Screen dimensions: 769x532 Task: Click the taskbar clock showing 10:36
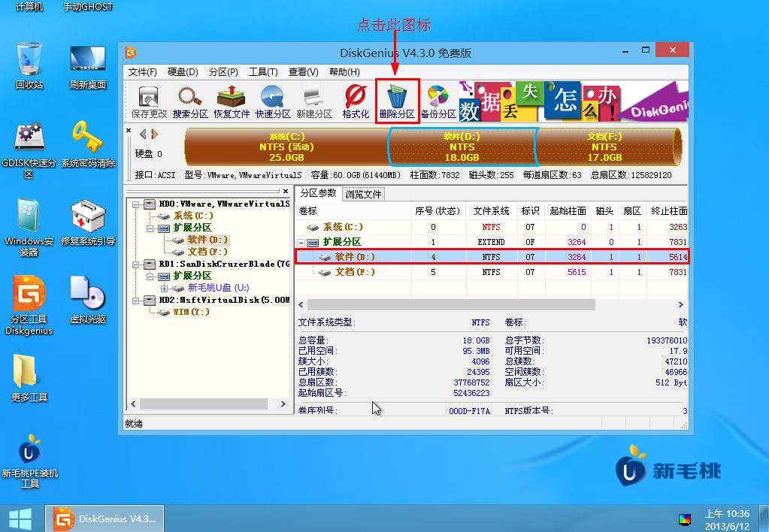(x=728, y=520)
